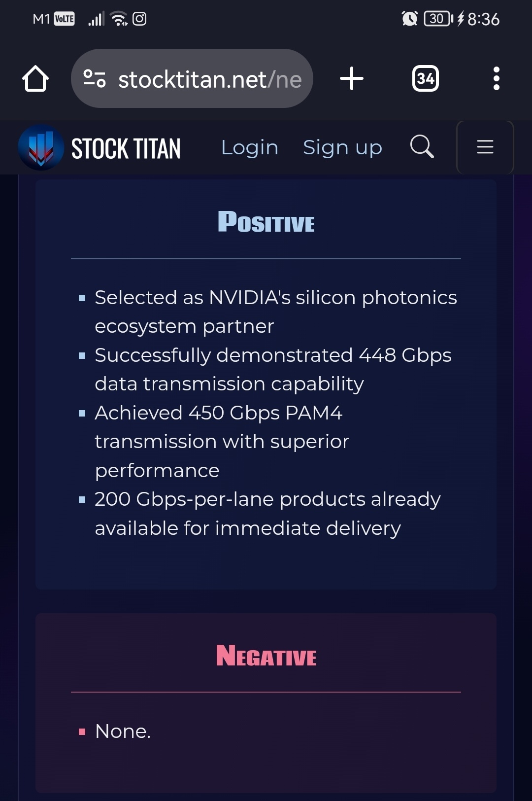Screen dimensions: 532x801
Task: Tap the STOCK TITAN wordmark
Action: coord(126,148)
